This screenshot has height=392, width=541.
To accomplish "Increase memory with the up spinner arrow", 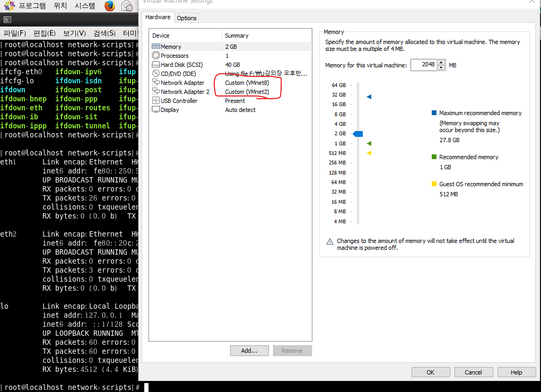I will point(441,63).
